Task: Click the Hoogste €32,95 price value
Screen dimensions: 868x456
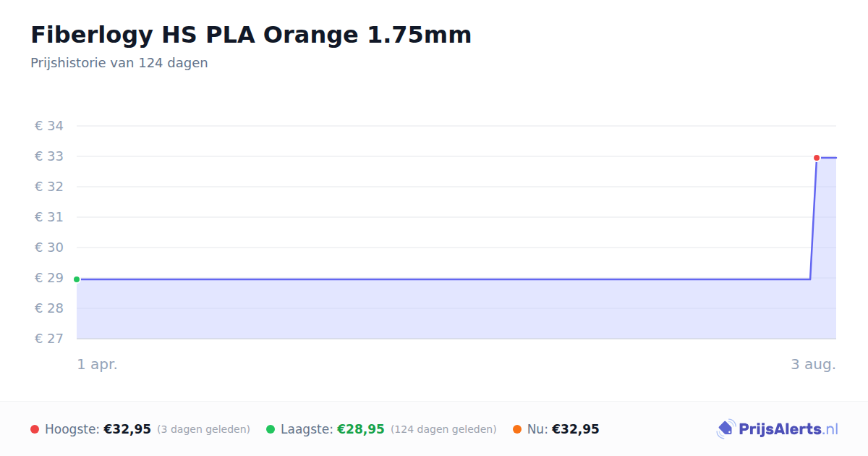Action: (127, 429)
